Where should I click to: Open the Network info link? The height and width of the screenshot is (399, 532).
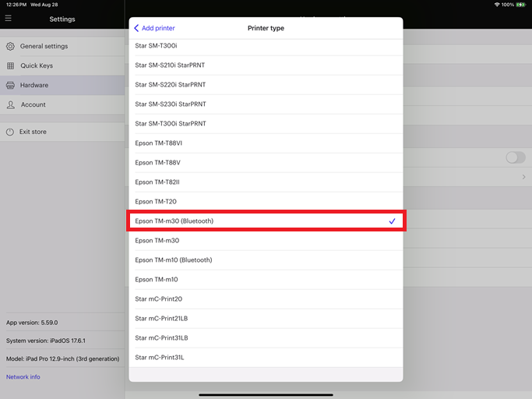tap(23, 377)
